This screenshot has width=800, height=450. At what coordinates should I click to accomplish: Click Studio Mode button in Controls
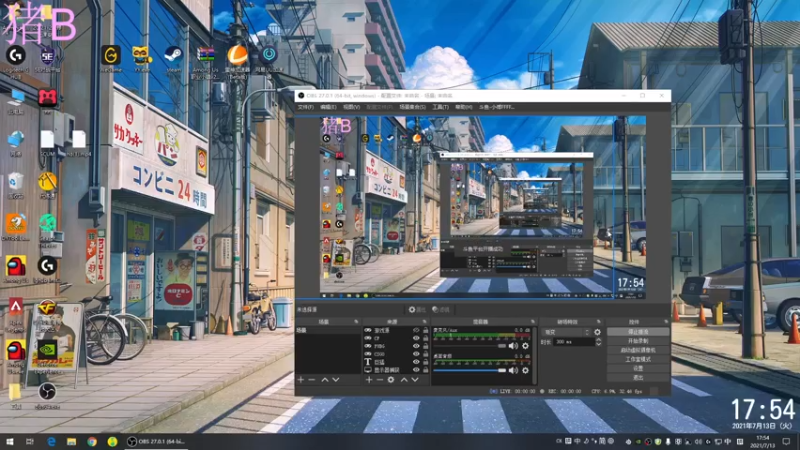638,359
